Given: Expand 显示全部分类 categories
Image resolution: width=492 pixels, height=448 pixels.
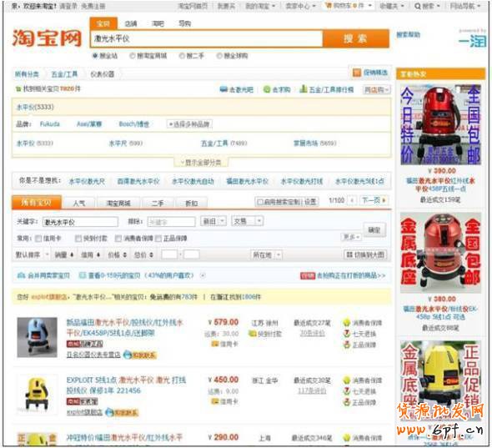Looking at the screenshot, I should click(x=201, y=163).
